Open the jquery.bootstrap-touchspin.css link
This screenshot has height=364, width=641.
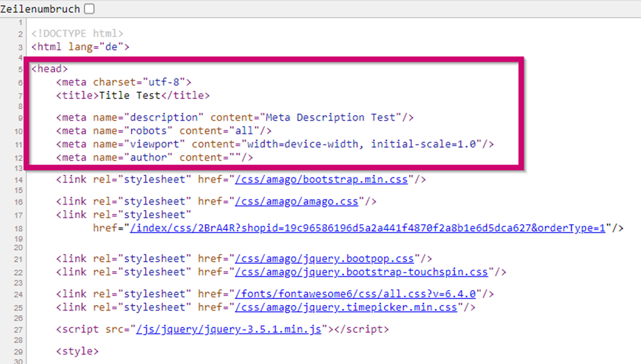coord(362,272)
